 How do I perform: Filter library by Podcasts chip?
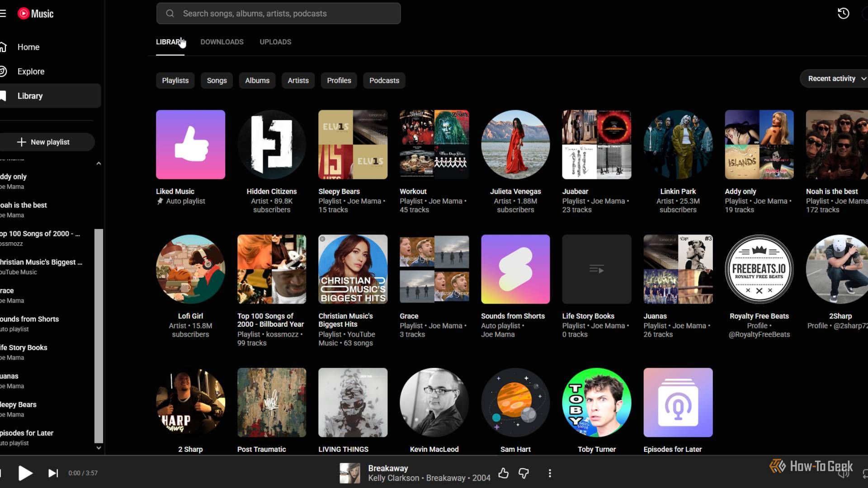click(384, 80)
